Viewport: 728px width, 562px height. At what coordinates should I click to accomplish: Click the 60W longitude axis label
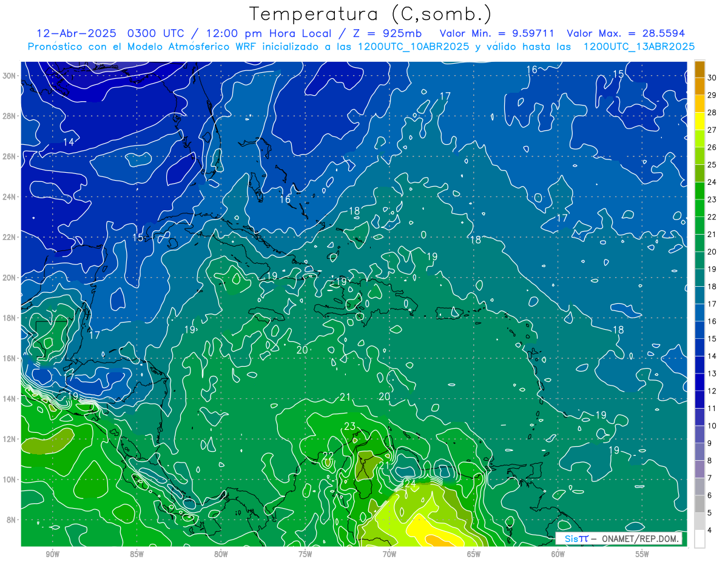pos(558,554)
